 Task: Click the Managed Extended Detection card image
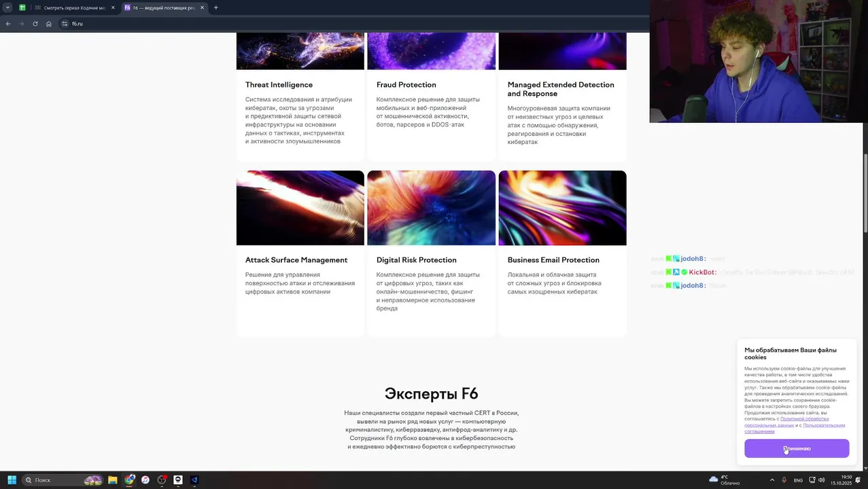[562, 51]
